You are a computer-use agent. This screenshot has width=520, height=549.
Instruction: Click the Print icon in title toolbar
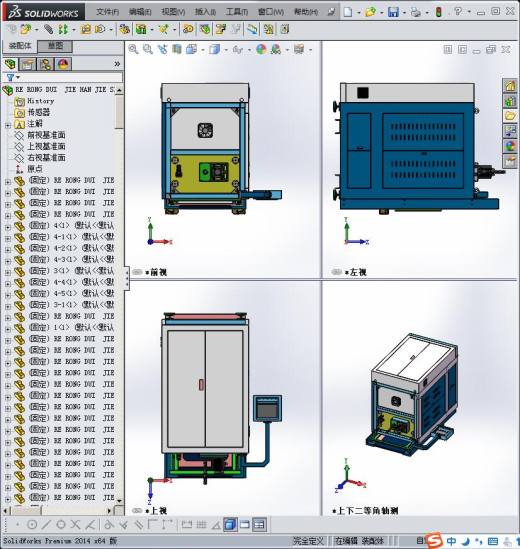tap(416, 12)
